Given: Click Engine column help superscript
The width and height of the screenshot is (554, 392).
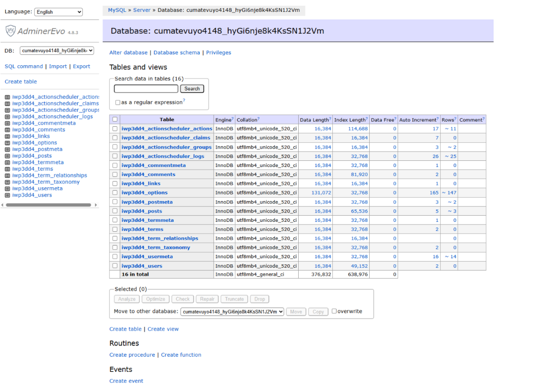Looking at the screenshot, I should click(x=232, y=118).
